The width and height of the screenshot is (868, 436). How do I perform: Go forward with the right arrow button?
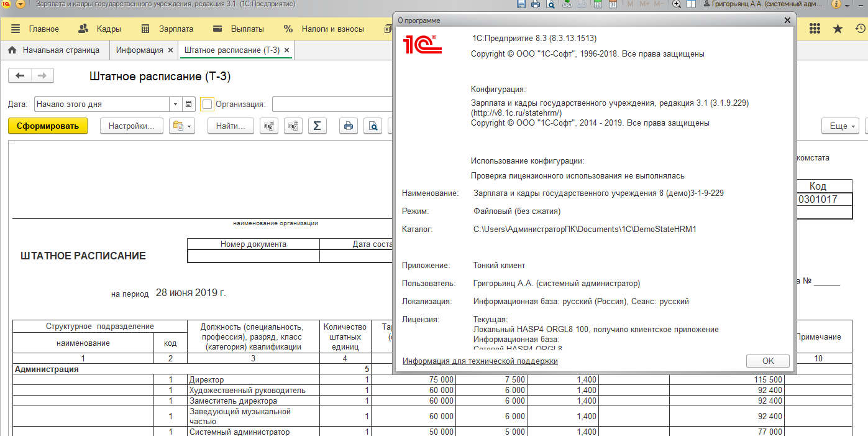coord(42,76)
